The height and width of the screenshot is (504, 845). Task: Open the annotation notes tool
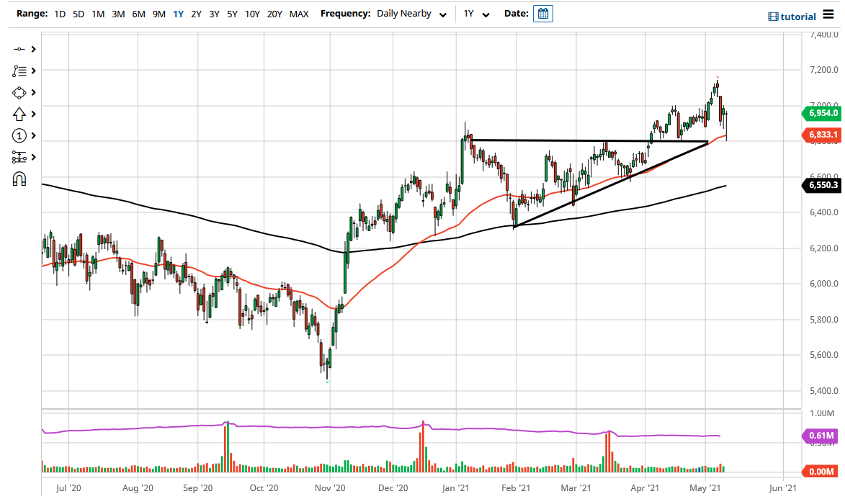pos(19,71)
